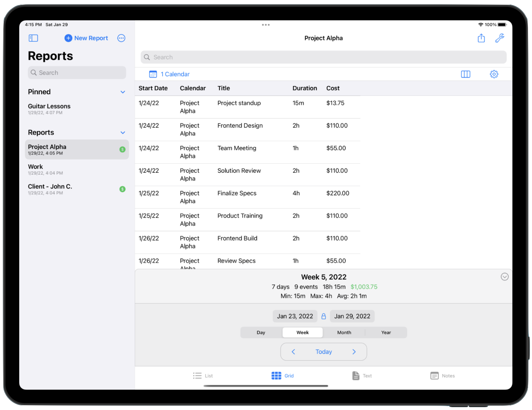Select the Week range segment
The width and height of the screenshot is (532, 410).
(x=302, y=332)
